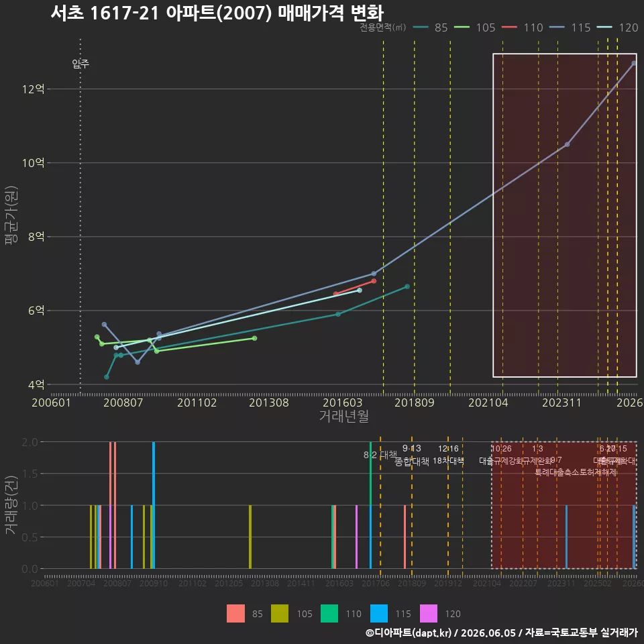Click the blue 115 swatch in bottom legend
The height and width of the screenshot is (644, 644).
click(x=378, y=613)
